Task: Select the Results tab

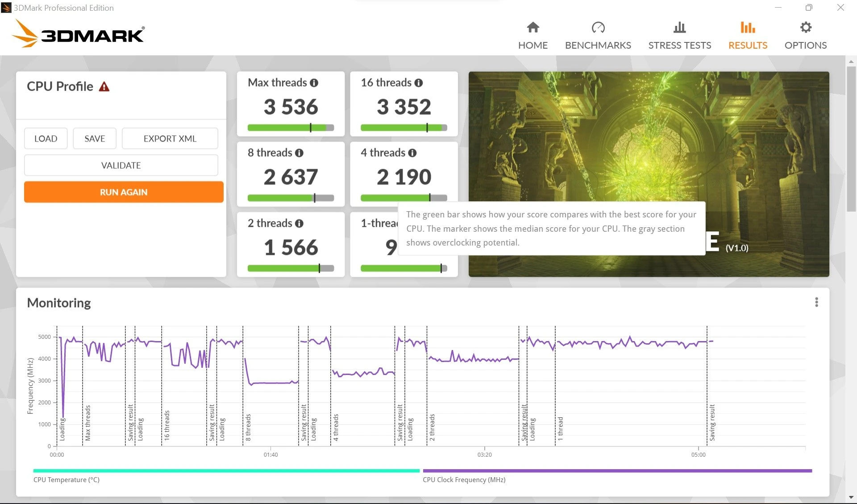Action: (x=748, y=36)
